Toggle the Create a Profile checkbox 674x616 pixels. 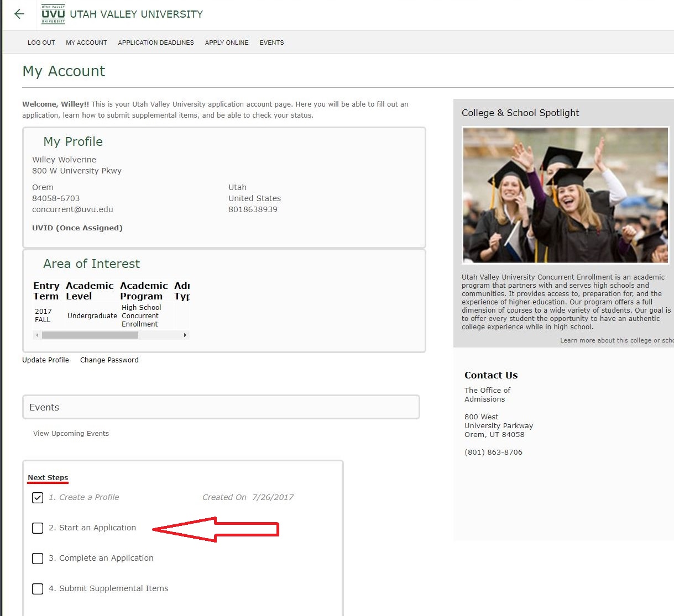[x=38, y=498]
